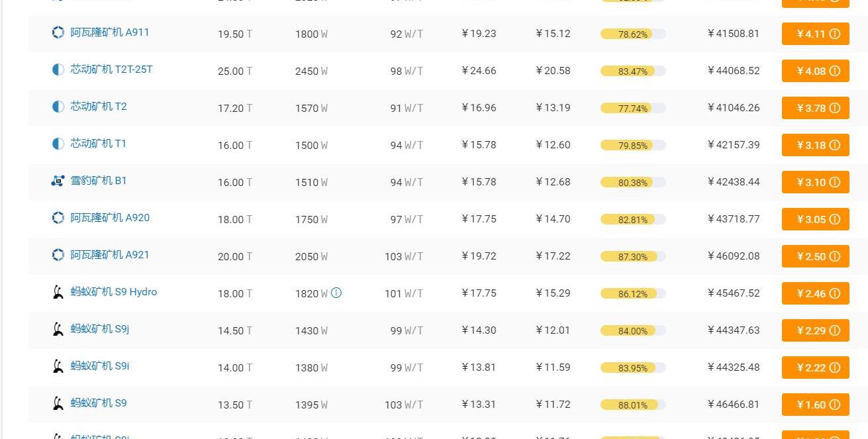The height and width of the screenshot is (439, 868).
Task: Click the 78.62% electricity ratio bar
Action: click(633, 34)
